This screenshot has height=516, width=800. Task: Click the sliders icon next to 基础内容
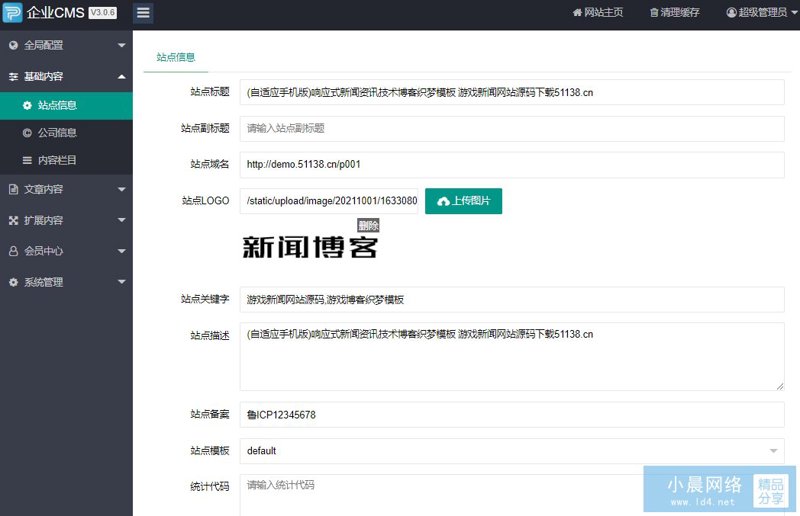[13, 77]
